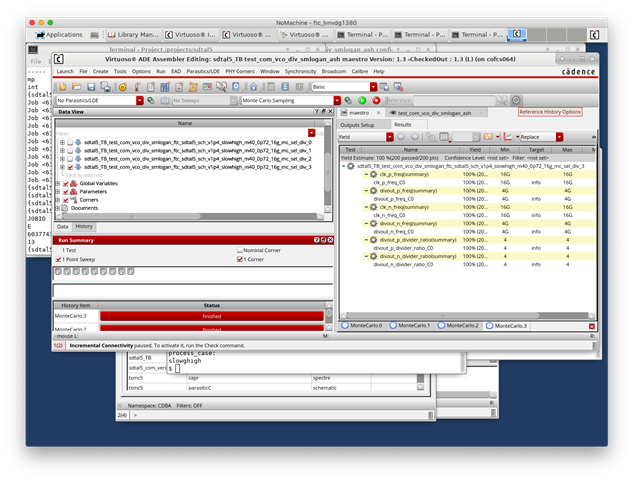Click the red Stop Simulation button
633x480 pixels.
[x=376, y=100]
